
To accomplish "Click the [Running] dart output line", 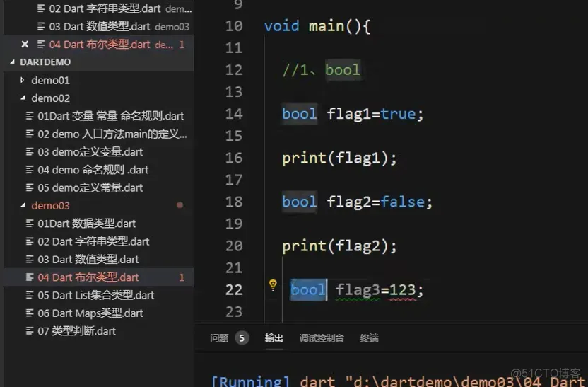I will click(x=399, y=381).
